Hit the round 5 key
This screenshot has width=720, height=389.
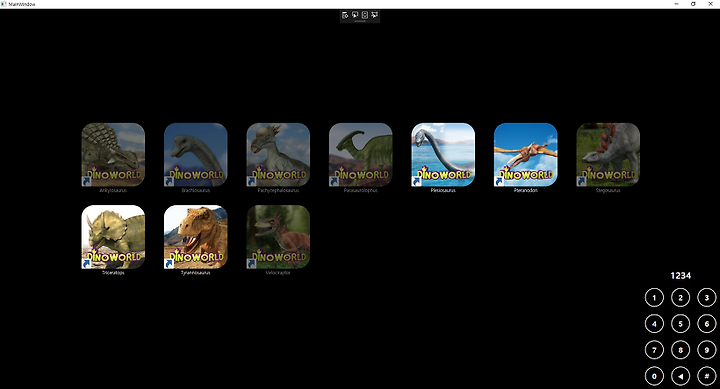(681, 324)
